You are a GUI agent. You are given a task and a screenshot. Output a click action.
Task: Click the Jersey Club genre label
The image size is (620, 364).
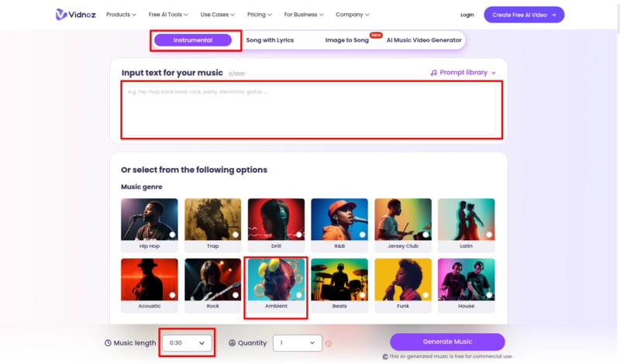[403, 246]
